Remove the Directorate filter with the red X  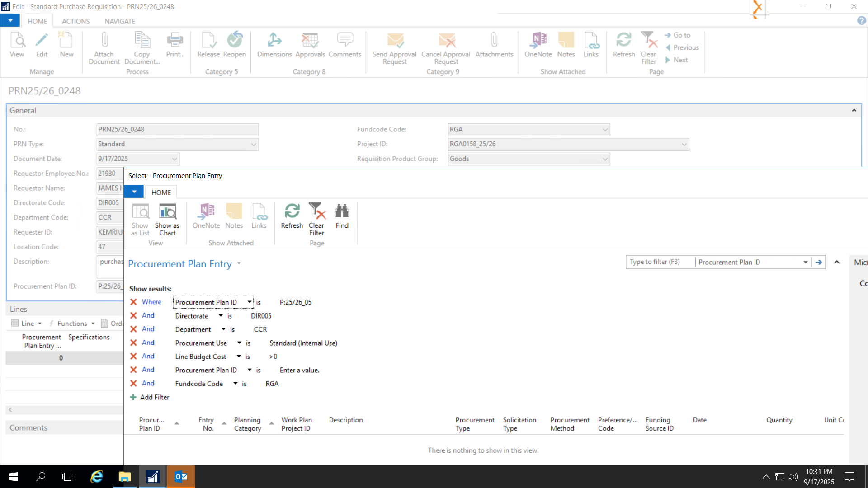(133, 316)
